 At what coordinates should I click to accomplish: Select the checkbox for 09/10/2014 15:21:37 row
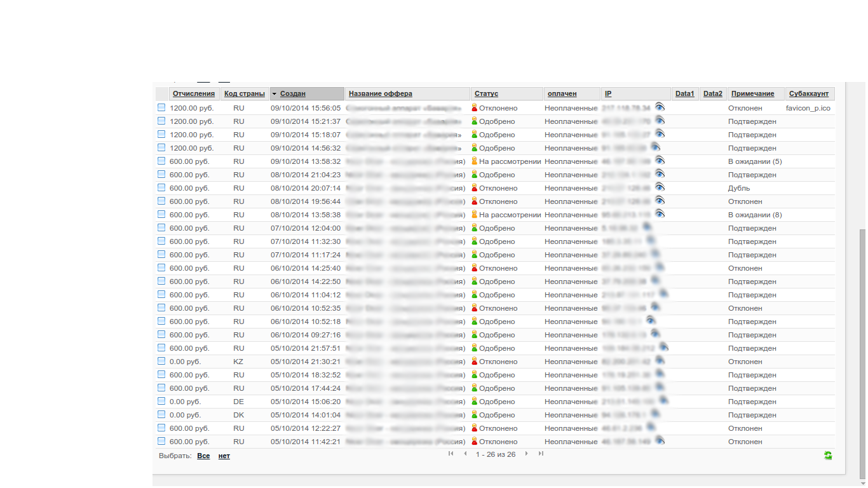(161, 121)
